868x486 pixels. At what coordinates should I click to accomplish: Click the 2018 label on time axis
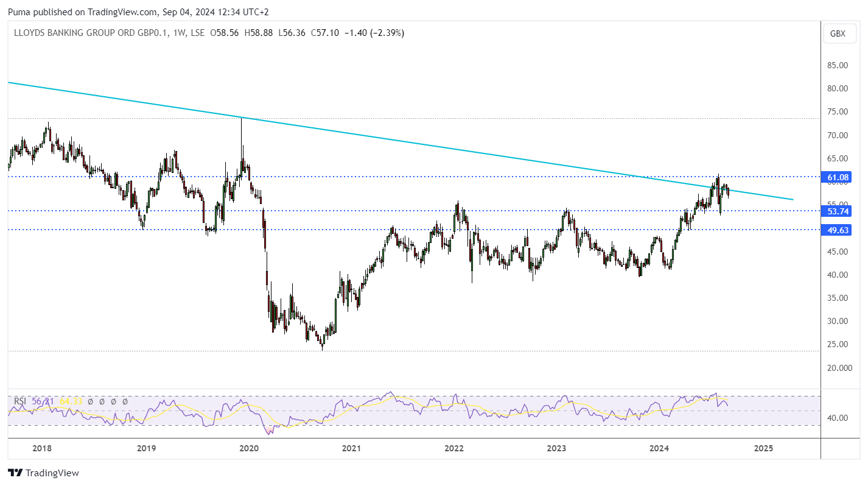click(x=41, y=448)
